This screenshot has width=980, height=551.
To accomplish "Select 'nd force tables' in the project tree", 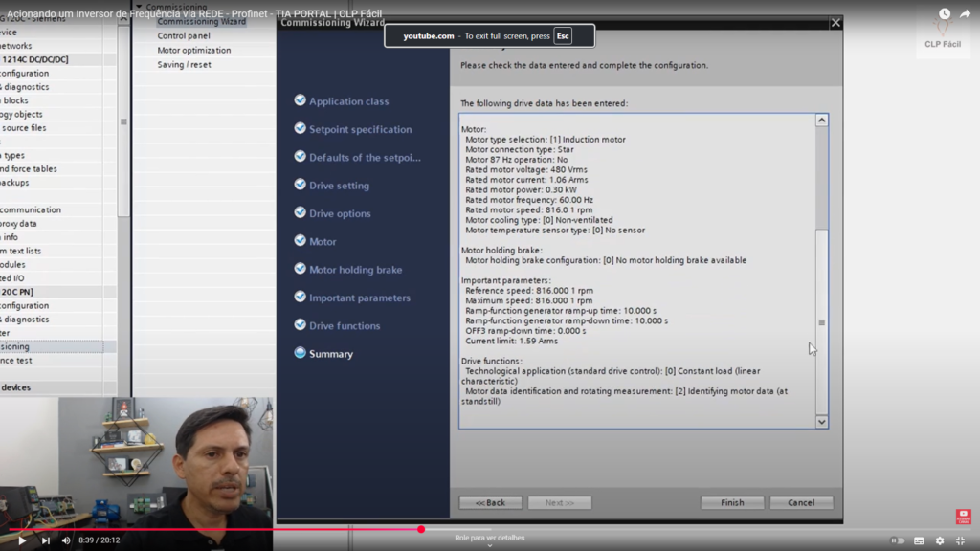I will point(29,169).
